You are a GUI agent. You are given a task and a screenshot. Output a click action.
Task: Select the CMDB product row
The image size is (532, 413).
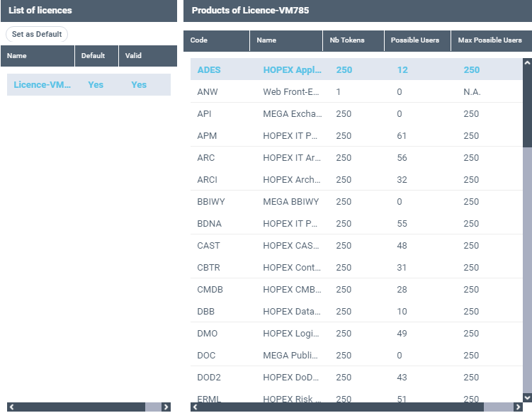click(354, 289)
